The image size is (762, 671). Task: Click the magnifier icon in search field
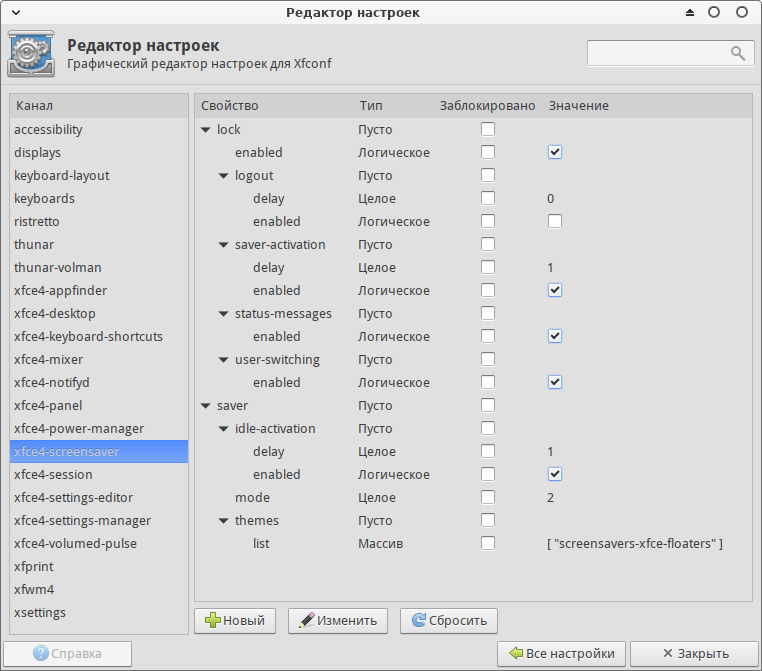tap(738, 53)
